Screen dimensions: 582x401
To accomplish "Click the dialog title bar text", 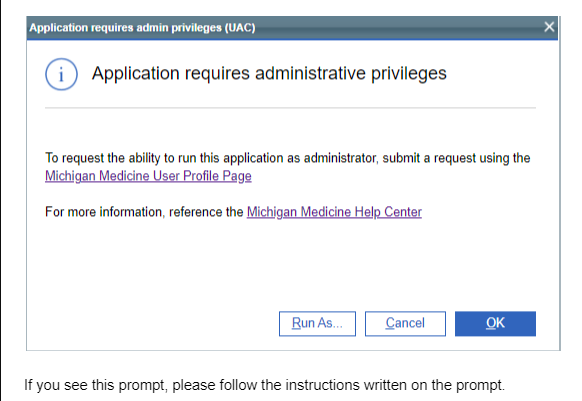I will click(x=143, y=28).
